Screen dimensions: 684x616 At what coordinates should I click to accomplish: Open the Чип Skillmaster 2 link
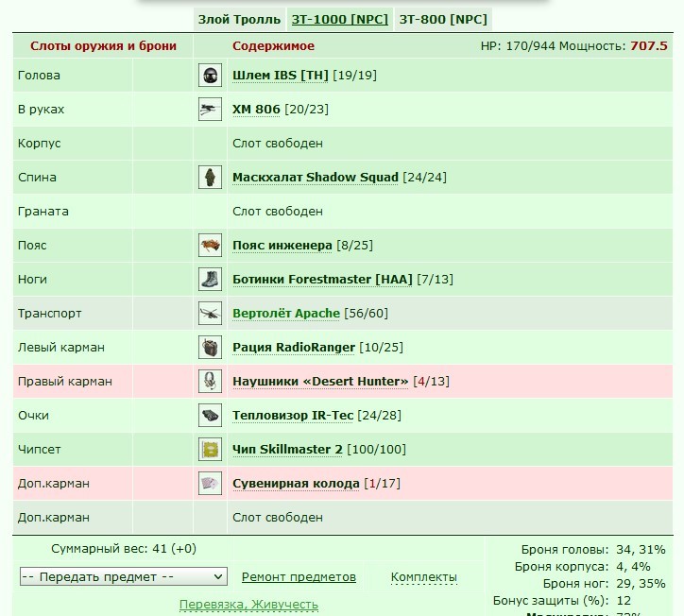click(x=287, y=450)
